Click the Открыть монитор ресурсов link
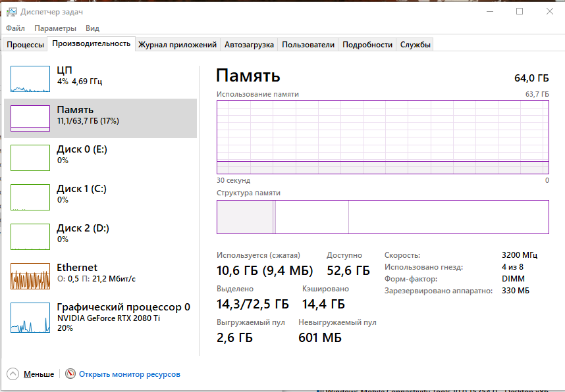 (129, 374)
